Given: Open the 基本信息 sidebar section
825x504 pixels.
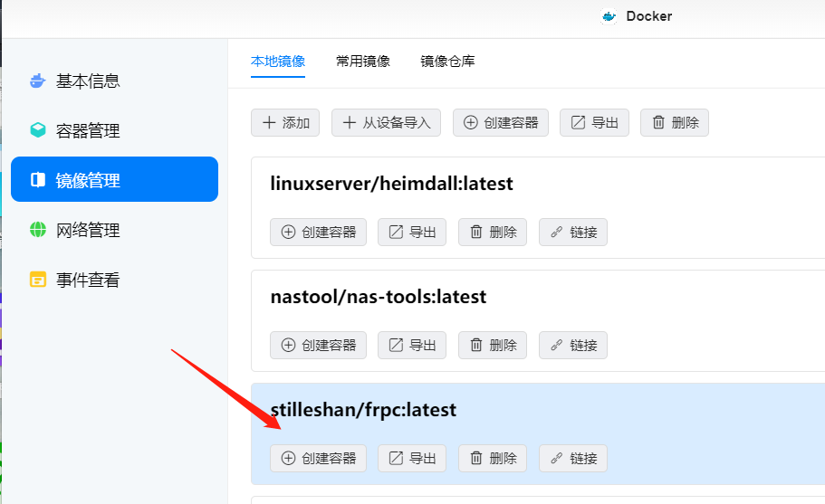Looking at the screenshot, I should 114,81.
